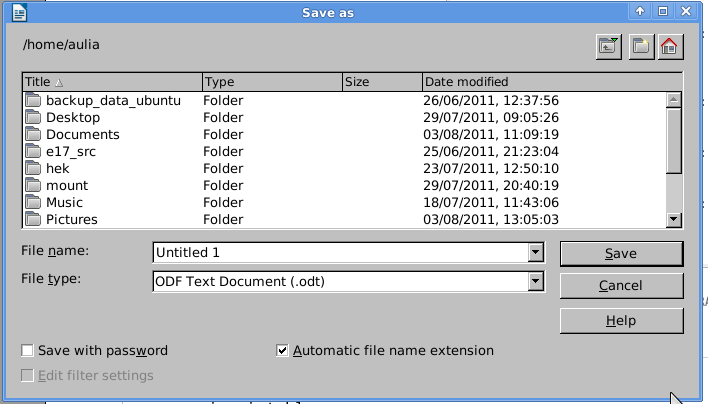Click the Pictures folder icon
This screenshot has width=708, height=404.
[33, 219]
